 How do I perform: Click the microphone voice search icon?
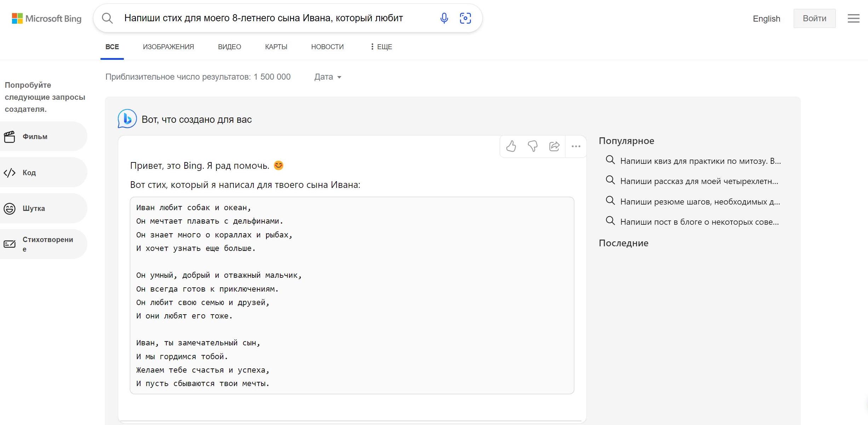(444, 18)
